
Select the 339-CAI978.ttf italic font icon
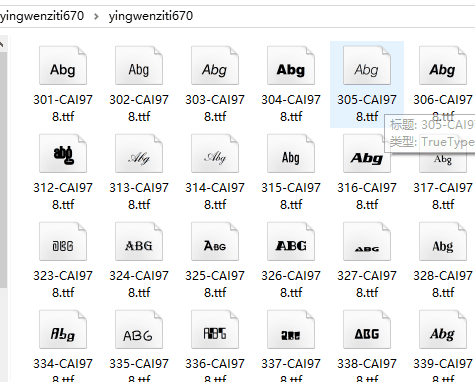[x=443, y=329]
